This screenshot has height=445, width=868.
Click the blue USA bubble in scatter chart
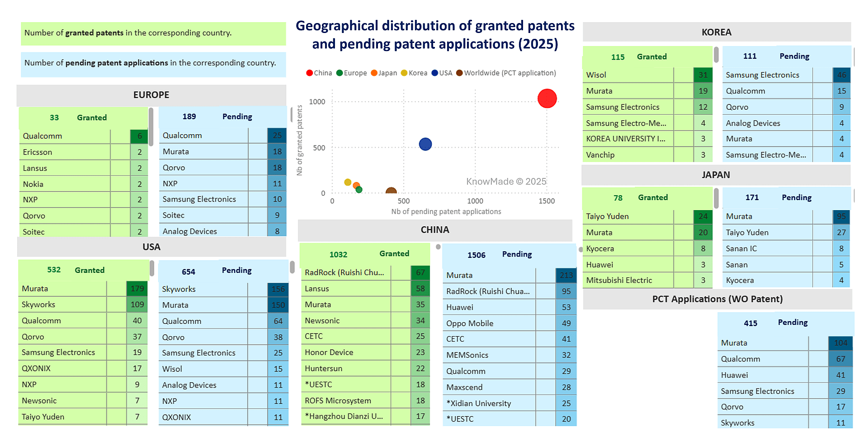pos(425,144)
